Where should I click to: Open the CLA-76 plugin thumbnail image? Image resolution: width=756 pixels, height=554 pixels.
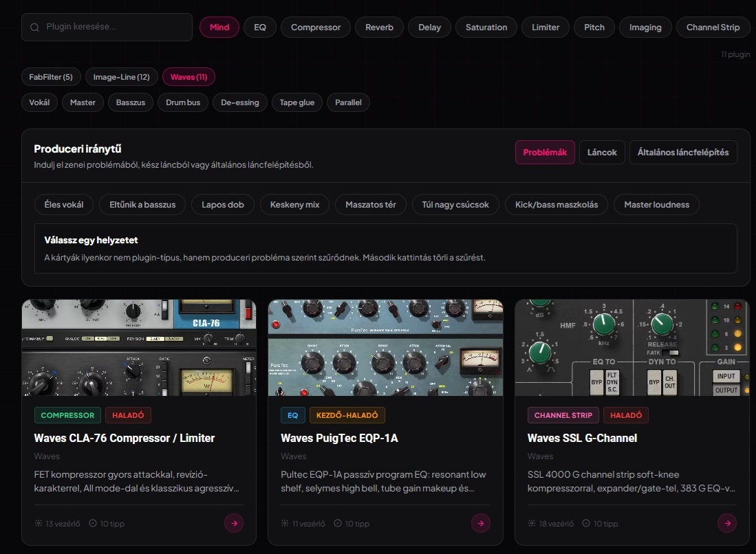coord(139,347)
